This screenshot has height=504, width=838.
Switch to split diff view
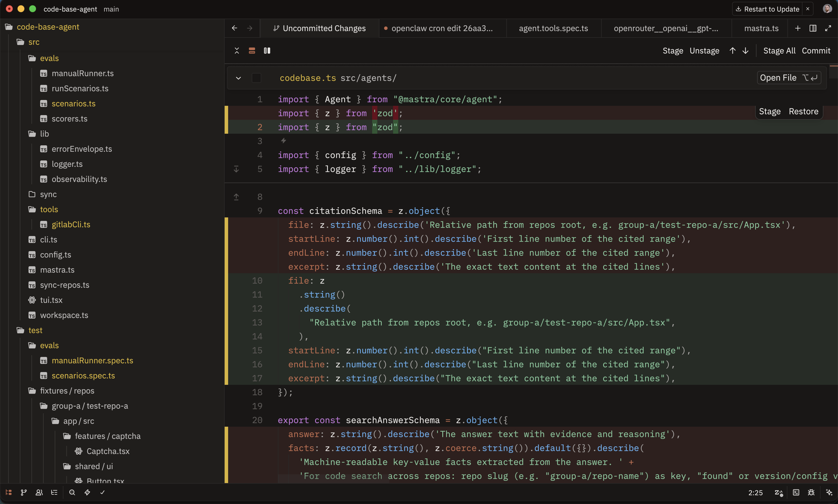click(x=267, y=51)
